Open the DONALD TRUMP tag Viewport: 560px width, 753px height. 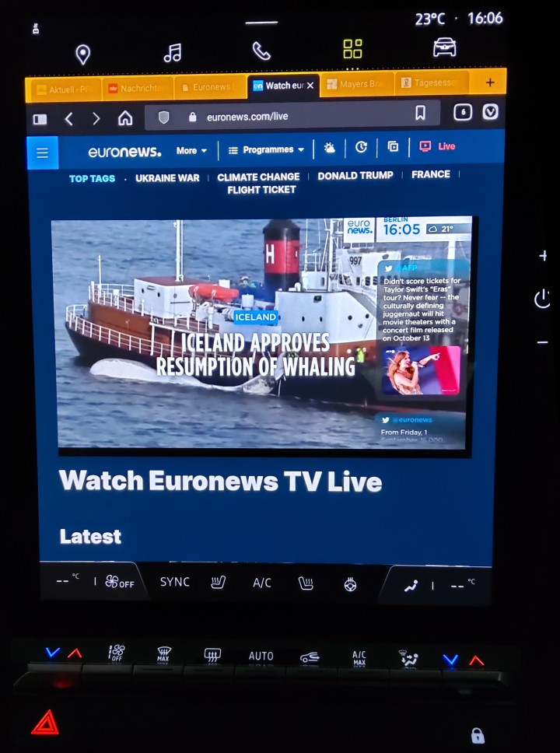[355, 176]
